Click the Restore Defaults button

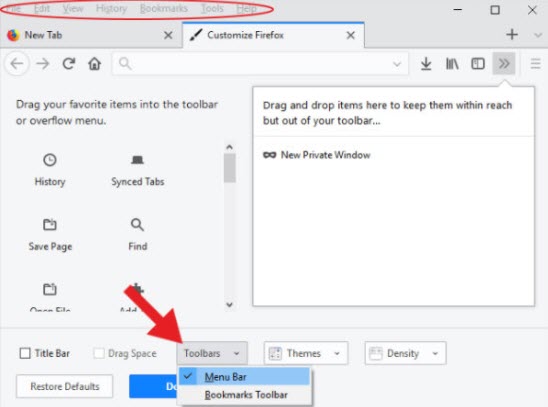[65, 386]
